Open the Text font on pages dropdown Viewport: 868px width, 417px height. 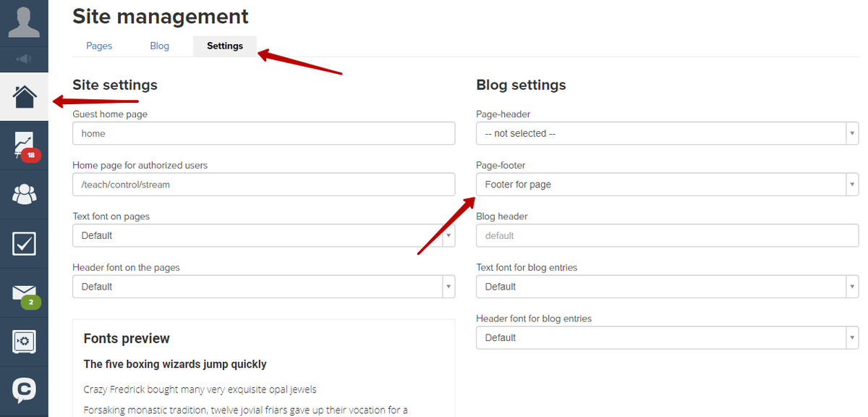(264, 235)
